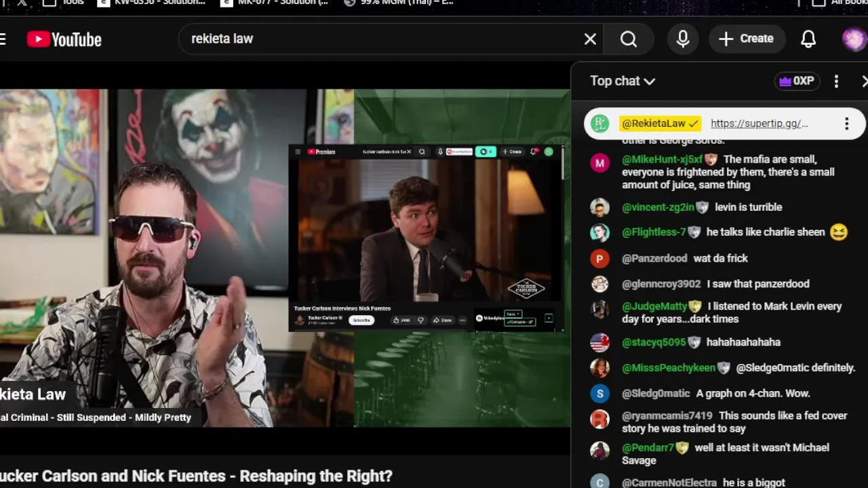Open the 'MK-677 - Solution' bookmark
Screen dimensions: 868x488
click(x=275, y=3)
